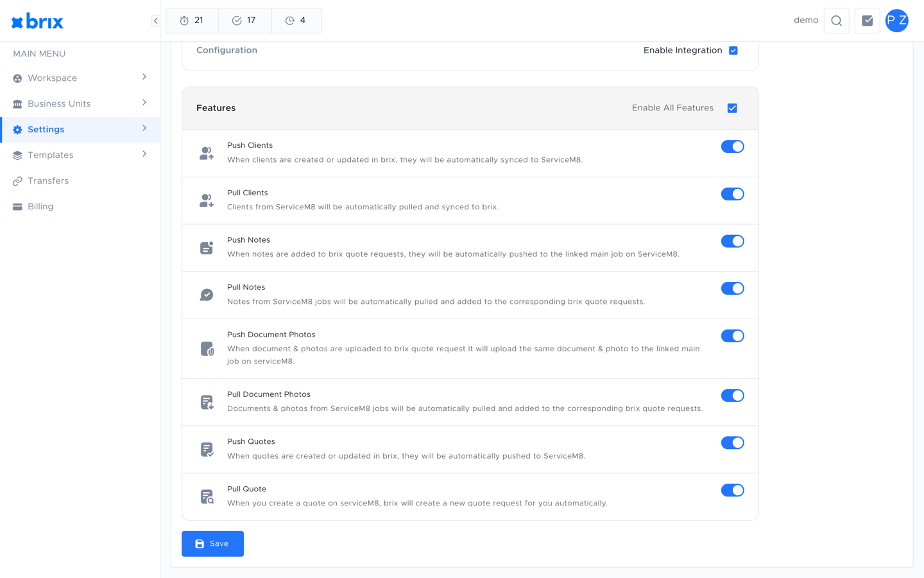This screenshot has width=924, height=578.
Task: Click the Pull Document Photos download icon
Action: click(207, 402)
